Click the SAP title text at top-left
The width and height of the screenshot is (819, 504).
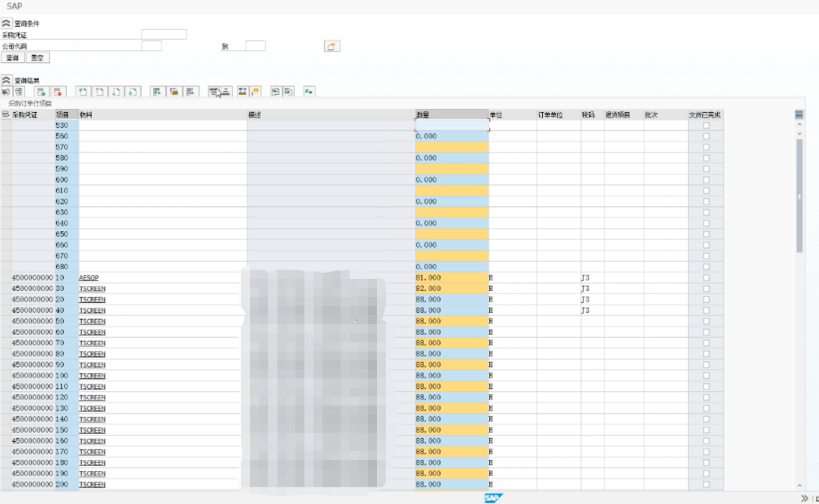click(14, 6)
